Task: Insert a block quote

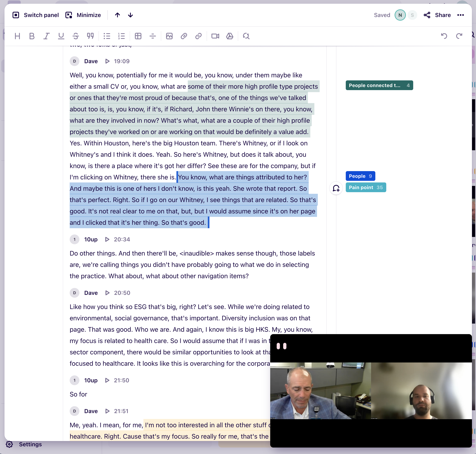Action: (90, 36)
